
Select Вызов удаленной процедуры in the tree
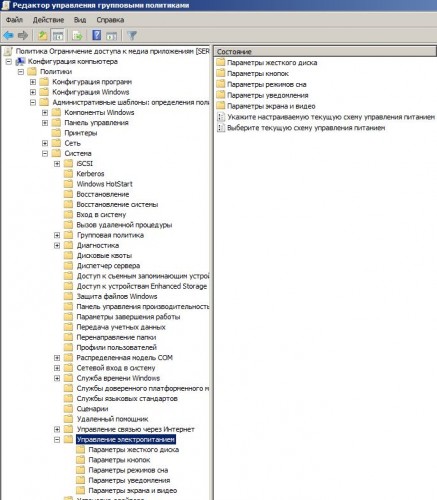click(x=124, y=225)
